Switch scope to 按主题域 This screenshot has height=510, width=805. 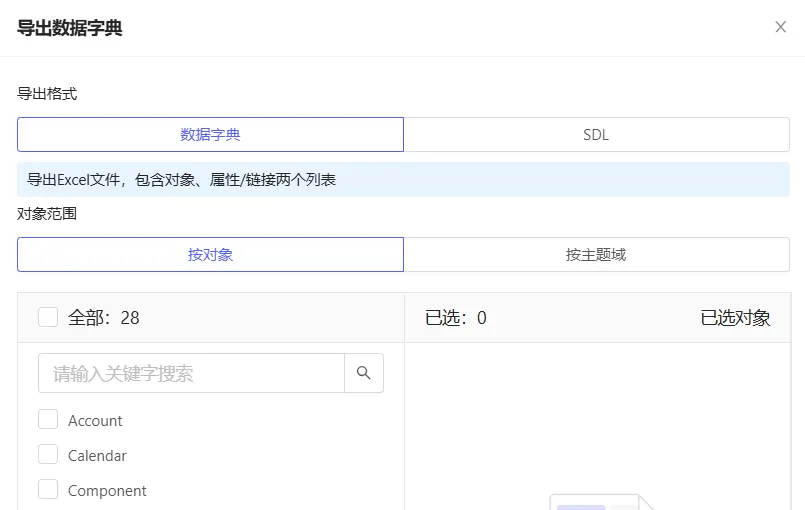tap(596, 255)
